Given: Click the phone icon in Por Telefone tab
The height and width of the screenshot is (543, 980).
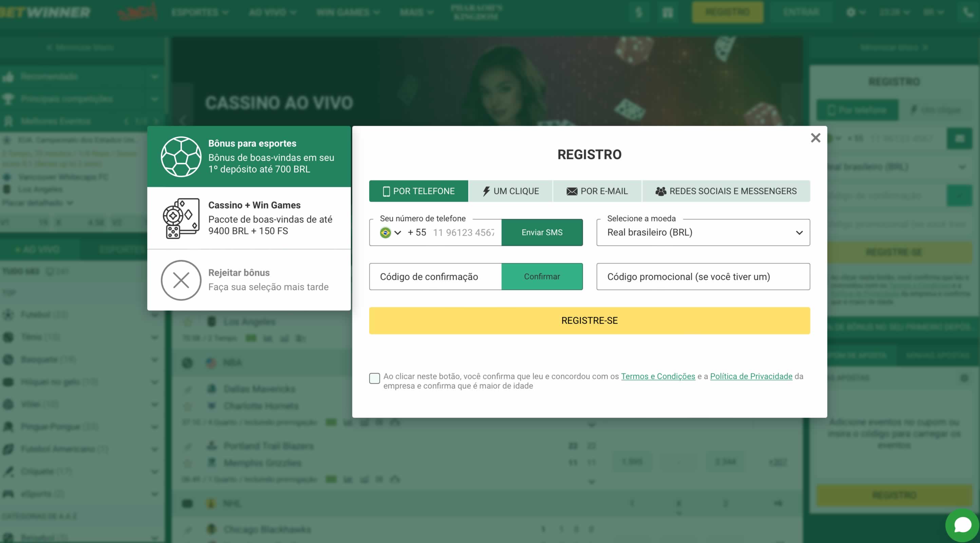Looking at the screenshot, I should (x=386, y=191).
